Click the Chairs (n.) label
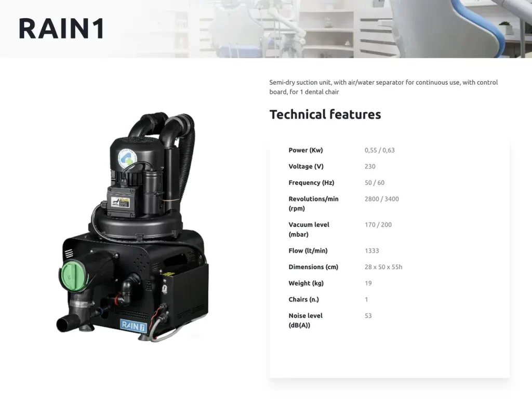The width and height of the screenshot is (532, 399). 303,299
